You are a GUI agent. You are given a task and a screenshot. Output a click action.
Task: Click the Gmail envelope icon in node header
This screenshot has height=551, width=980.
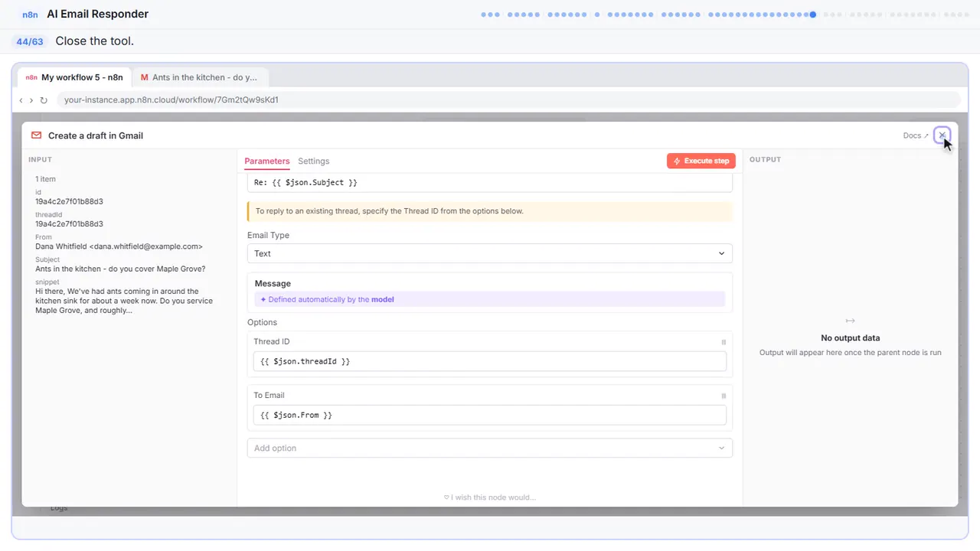coord(36,135)
